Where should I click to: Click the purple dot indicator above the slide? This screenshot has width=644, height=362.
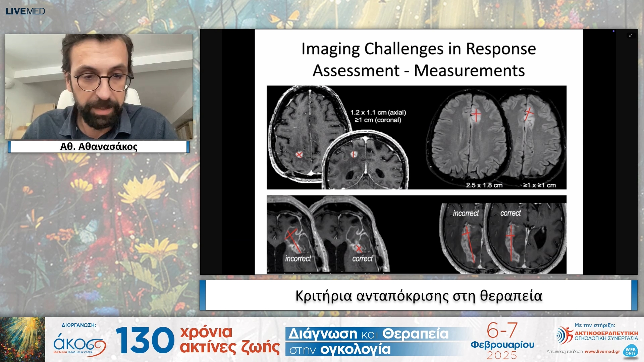pyautogui.click(x=613, y=31)
